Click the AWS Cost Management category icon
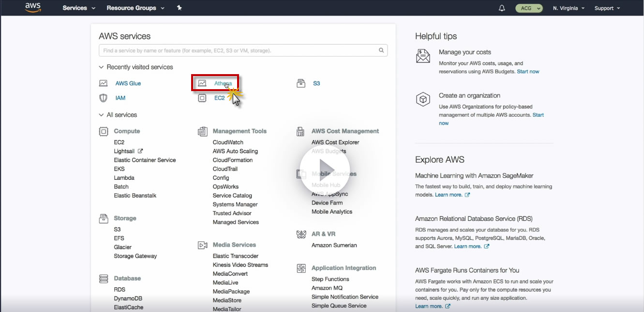This screenshot has height=312, width=644. click(x=301, y=131)
